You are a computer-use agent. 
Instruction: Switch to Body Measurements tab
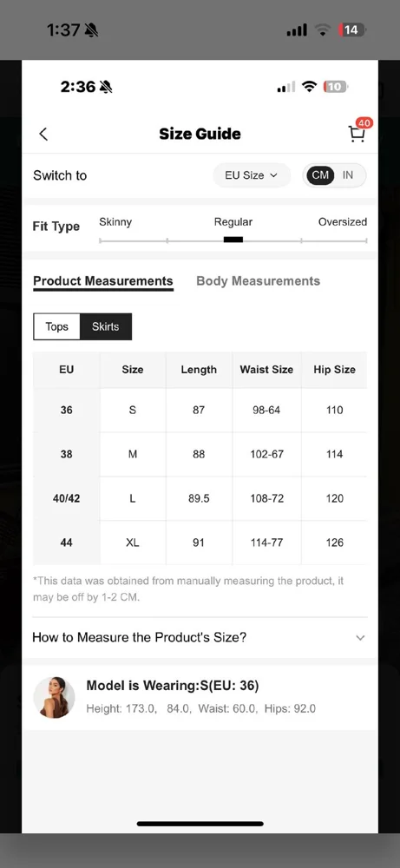259,281
